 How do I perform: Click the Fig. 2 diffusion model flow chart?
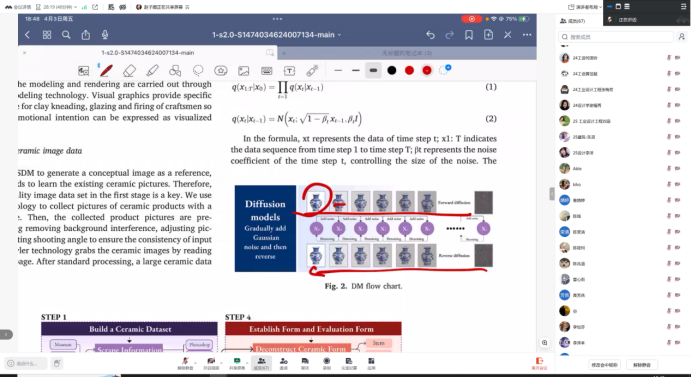[364, 228]
